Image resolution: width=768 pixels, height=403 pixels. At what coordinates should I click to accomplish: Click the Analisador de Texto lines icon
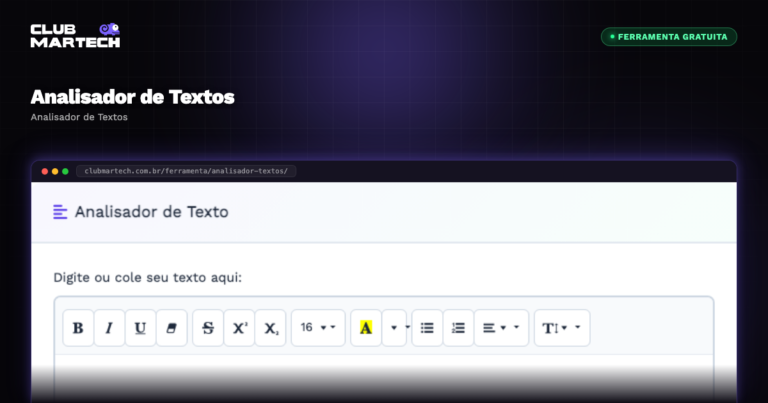[60, 212]
